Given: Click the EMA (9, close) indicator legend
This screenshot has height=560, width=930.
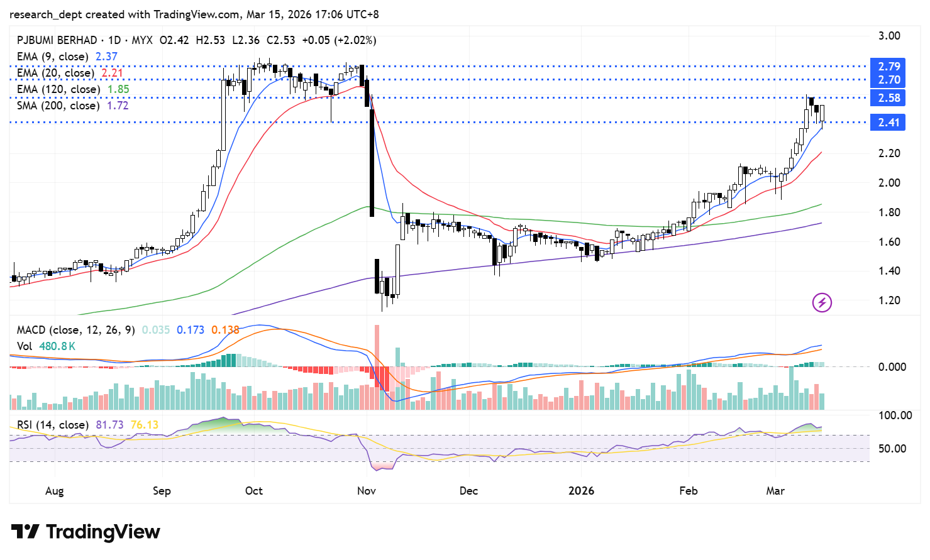Looking at the screenshot, I should point(52,57).
